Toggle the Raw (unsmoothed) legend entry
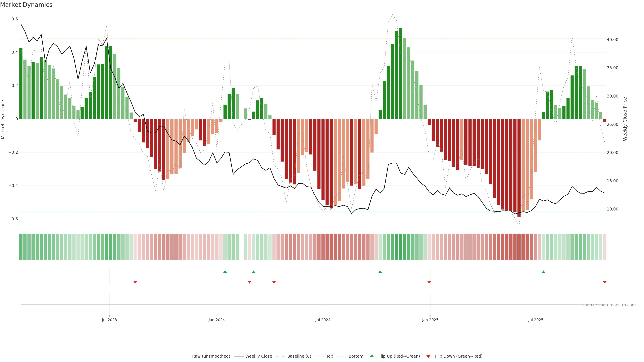The image size is (644, 362). 211,356
